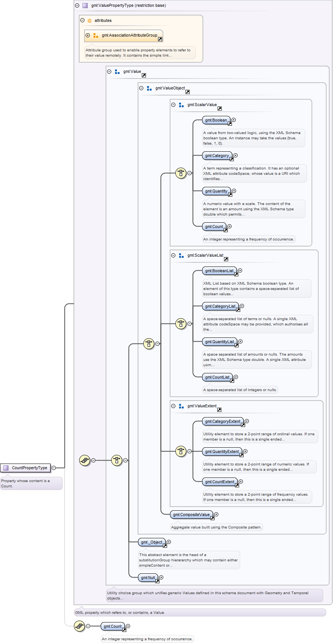Screen dimensions: 333x644
Task: Click the attributes @ icon
Action: [90, 21]
